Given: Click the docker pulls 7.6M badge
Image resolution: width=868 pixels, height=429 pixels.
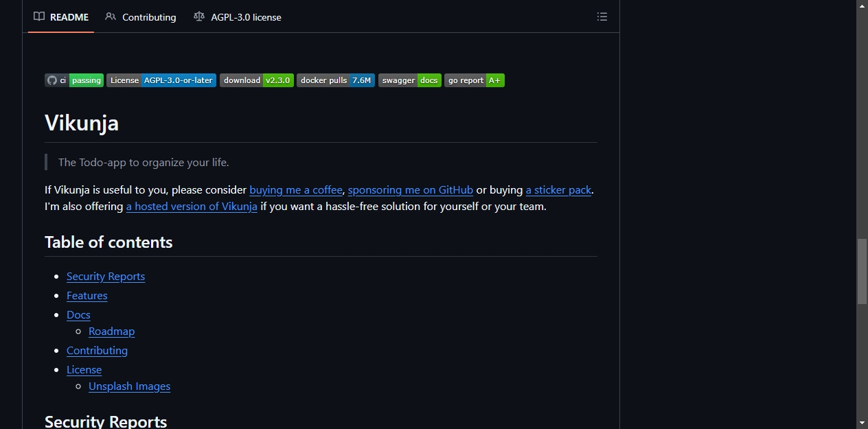Looking at the screenshot, I should point(336,80).
